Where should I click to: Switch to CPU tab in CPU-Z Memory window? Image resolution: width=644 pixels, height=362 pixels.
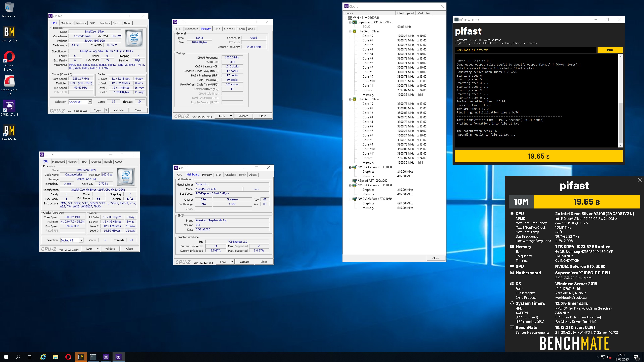coord(178,29)
